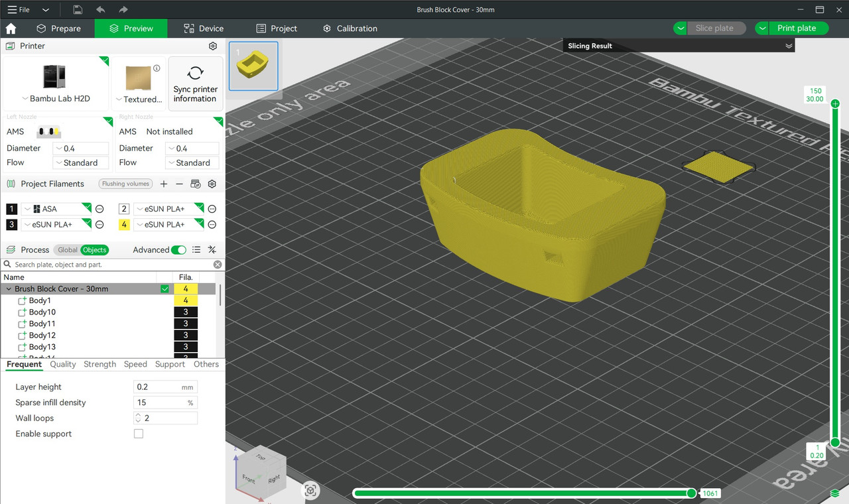Click the Layer height input field

[x=165, y=387]
